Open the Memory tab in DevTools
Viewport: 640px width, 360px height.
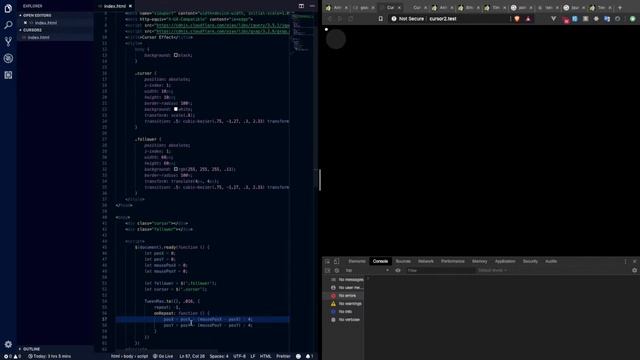click(480, 261)
